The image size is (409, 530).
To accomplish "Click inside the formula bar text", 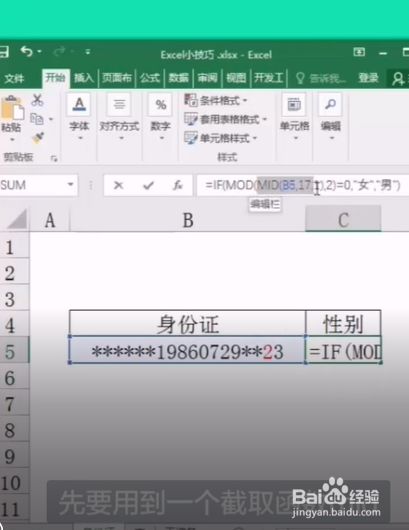I will [303, 185].
